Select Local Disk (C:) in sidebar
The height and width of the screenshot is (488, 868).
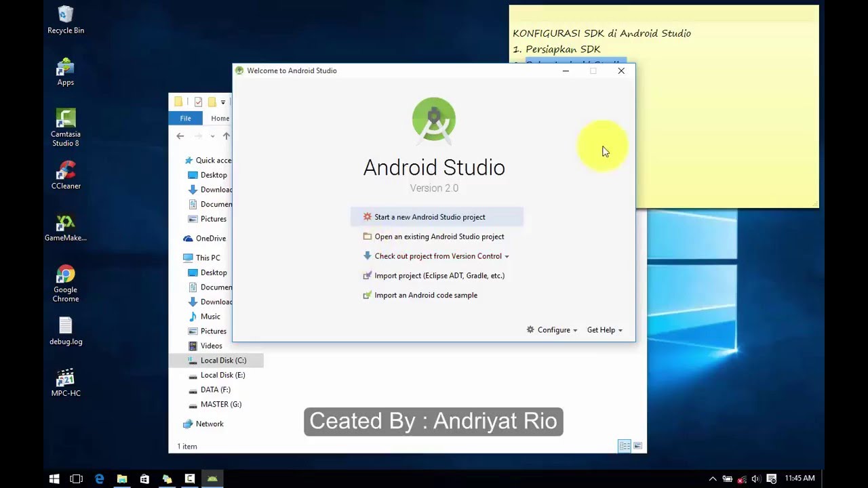[216, 361]
